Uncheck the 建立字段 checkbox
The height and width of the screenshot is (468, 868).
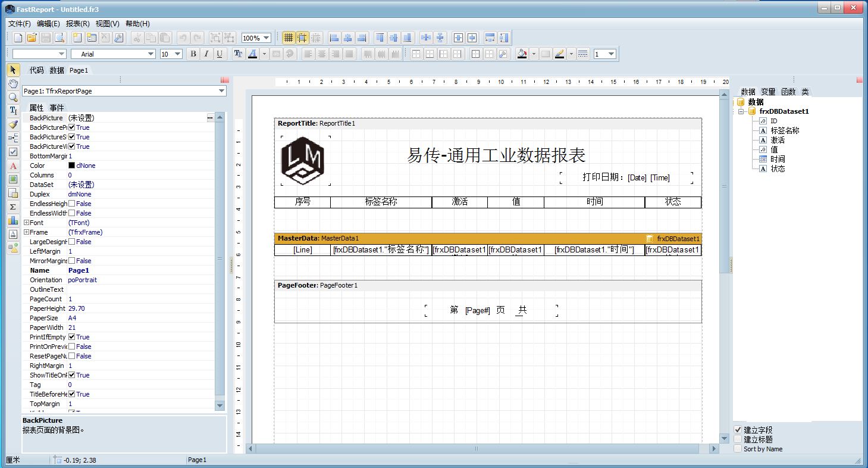pos(738,430)
